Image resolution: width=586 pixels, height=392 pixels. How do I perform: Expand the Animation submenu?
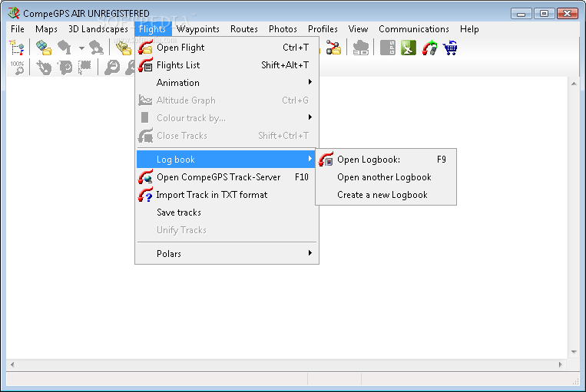click(310, 82)
